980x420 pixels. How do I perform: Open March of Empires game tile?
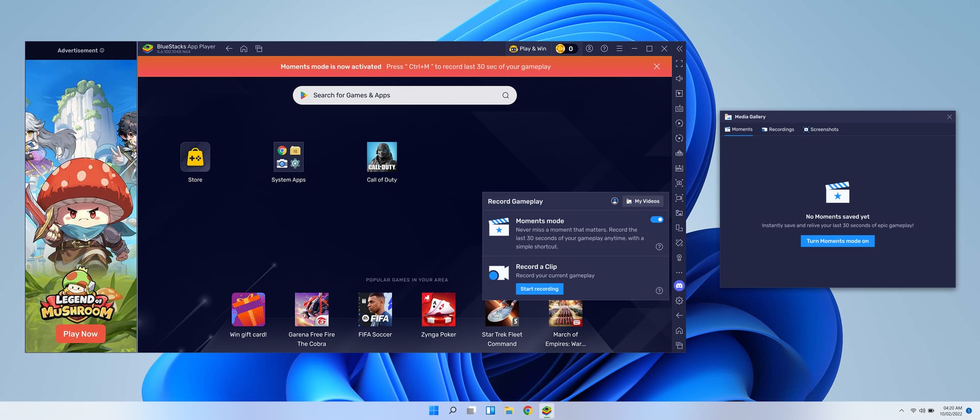click(566, 324)
